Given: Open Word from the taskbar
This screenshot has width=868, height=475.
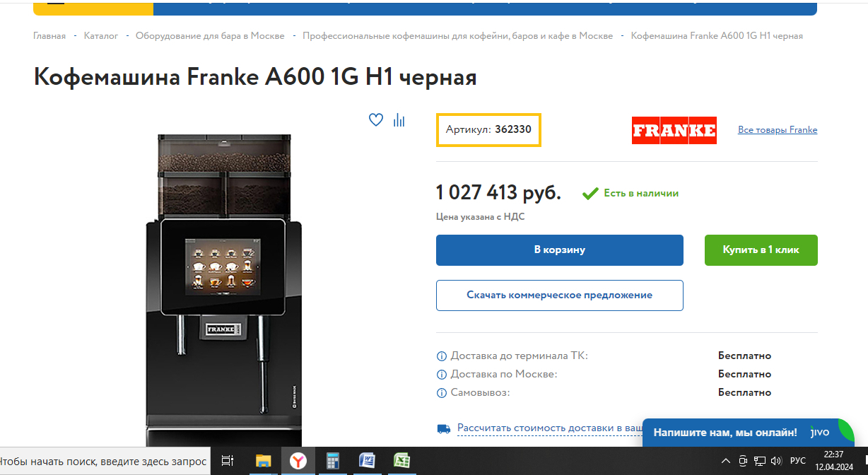Looking at the screenshot, I should coord(367,461).
